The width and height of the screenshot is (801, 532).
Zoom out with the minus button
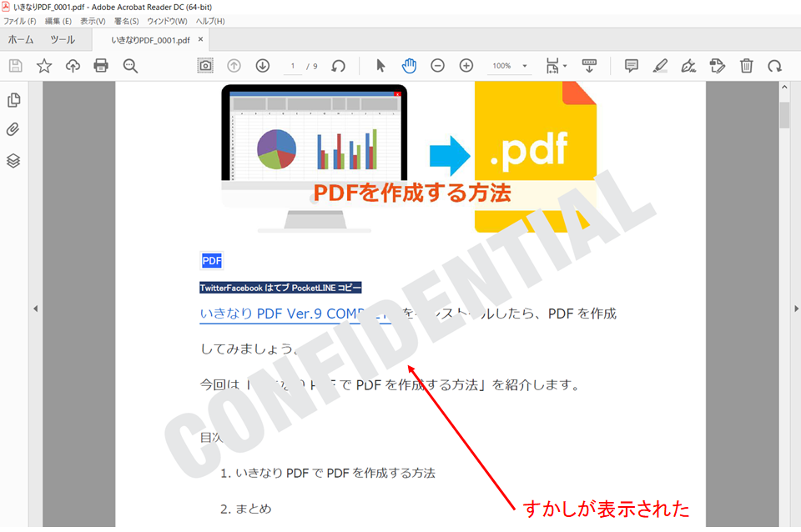click(x=438, y=66)
